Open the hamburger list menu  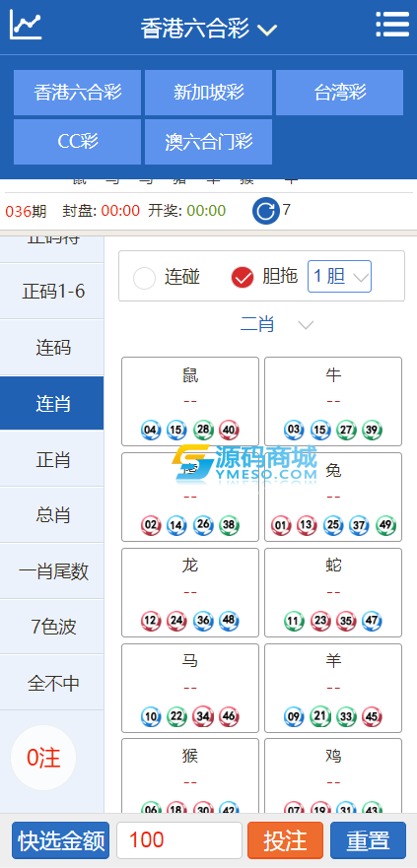pos(392,25)
